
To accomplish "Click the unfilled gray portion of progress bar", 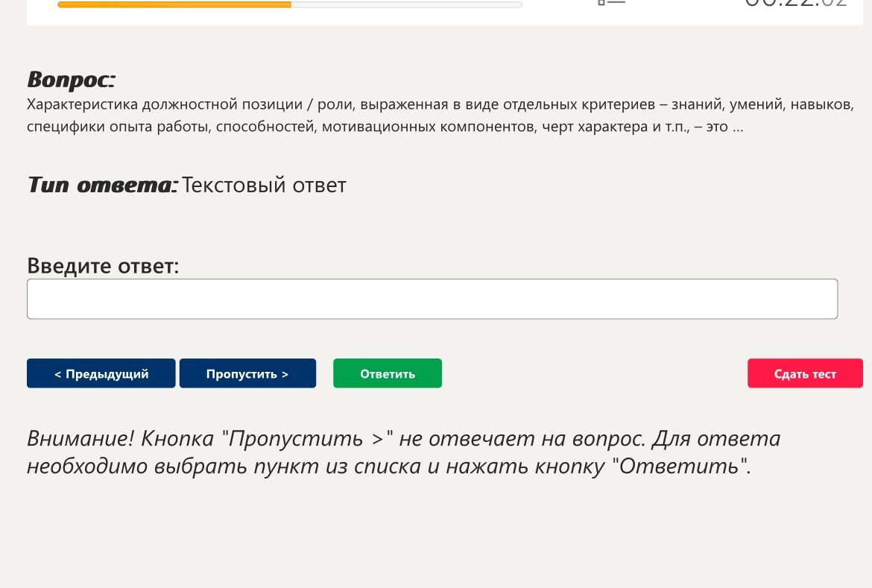I will coord(406,4).
